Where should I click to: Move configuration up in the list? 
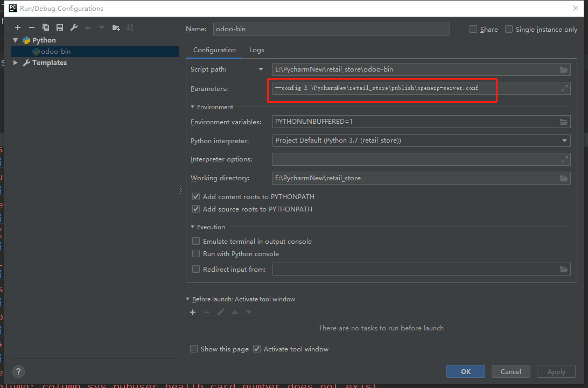tap(88, 27)
